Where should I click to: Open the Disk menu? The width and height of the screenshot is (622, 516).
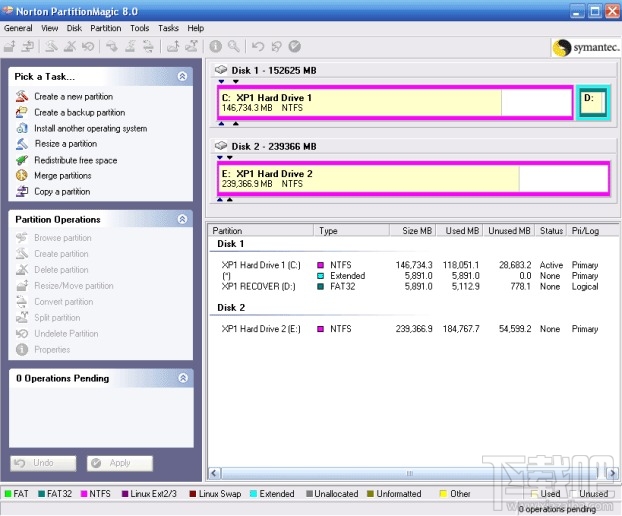click(74, 28)
